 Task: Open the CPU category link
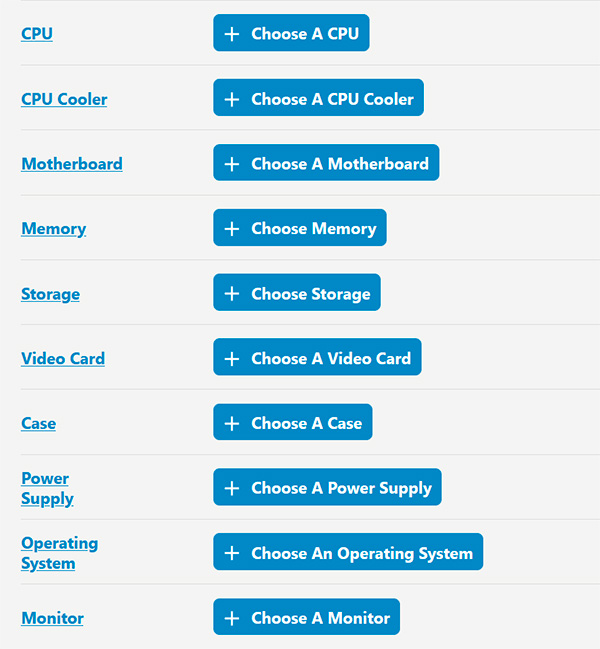click(x=37, y=34)
